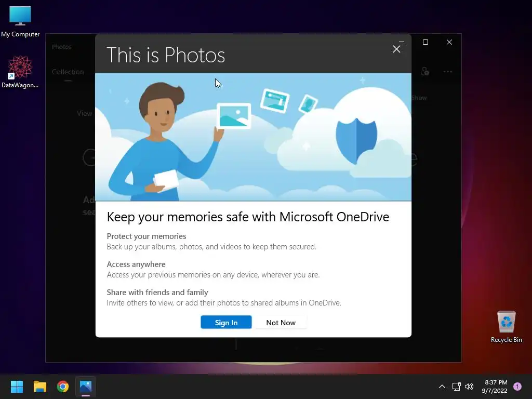Click the Access anywhere heading
Image resolution: width=532 pixels, height=399 pixels.
[136, 264]
